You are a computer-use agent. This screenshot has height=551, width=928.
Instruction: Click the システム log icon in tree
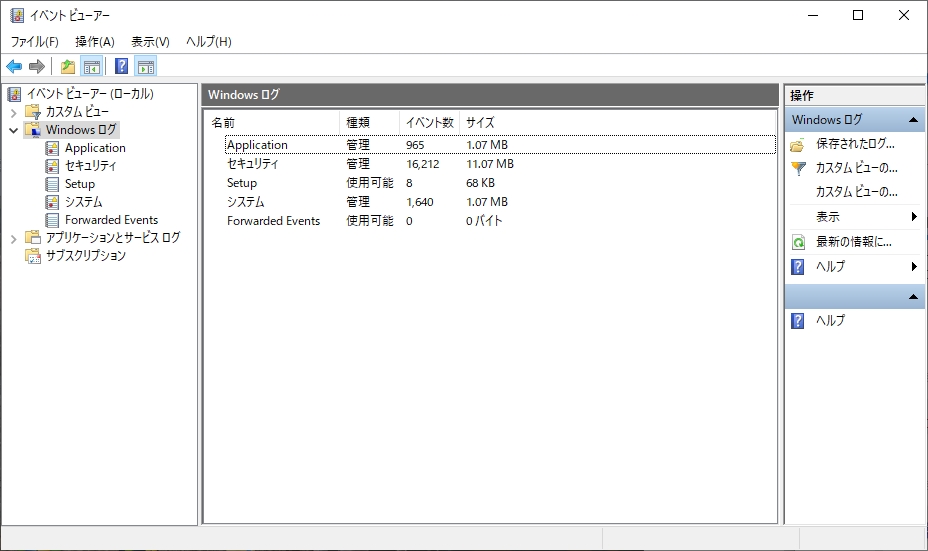click(53, 202)
